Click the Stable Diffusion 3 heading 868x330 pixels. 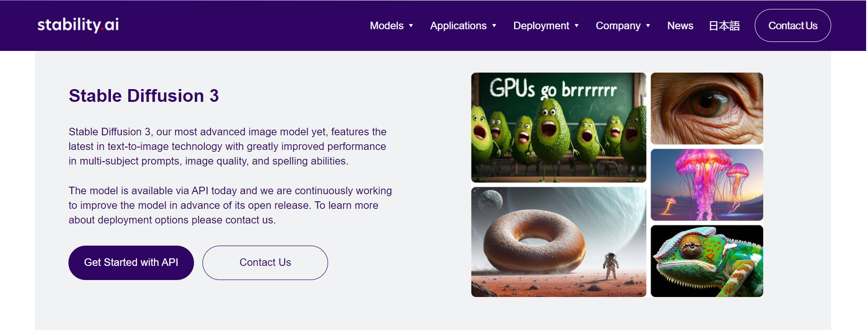coord(143,96)
